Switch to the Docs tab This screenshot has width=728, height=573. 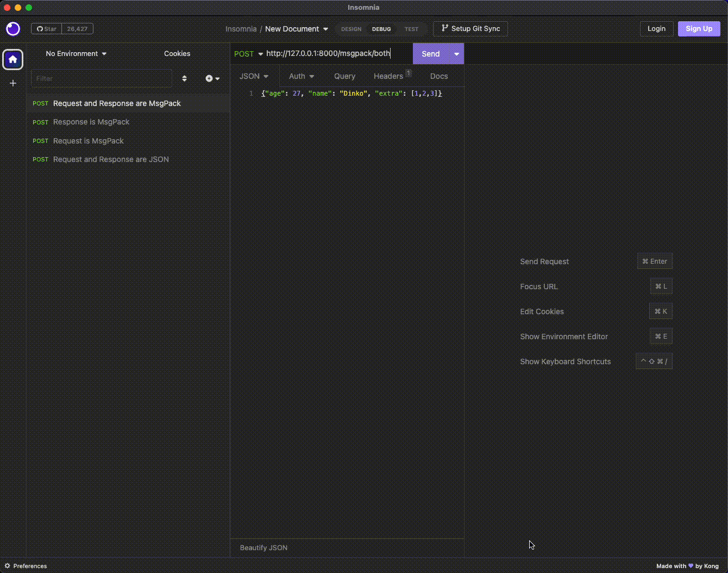[x=439, y=76]
